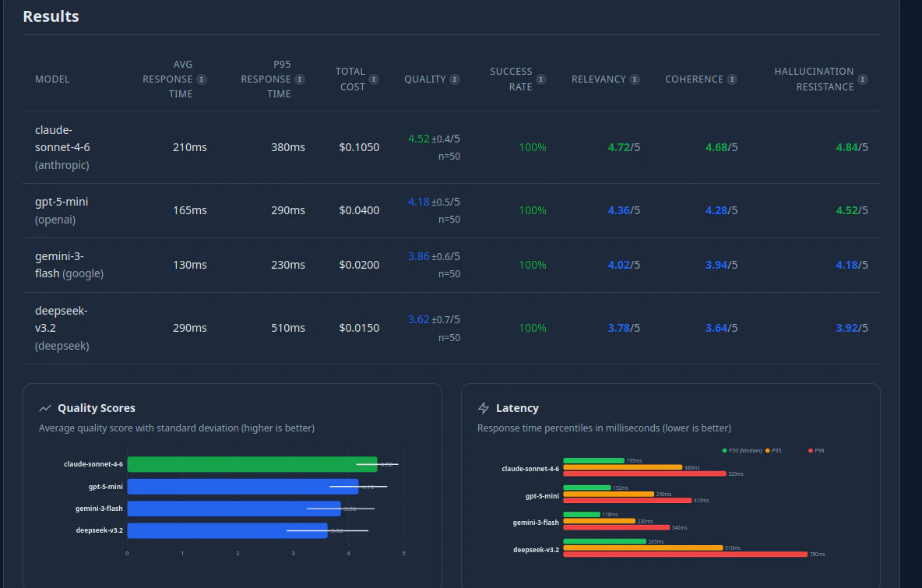The image size is (922, 588).
Task: Click the Results section heading
Action: point(51,16)
